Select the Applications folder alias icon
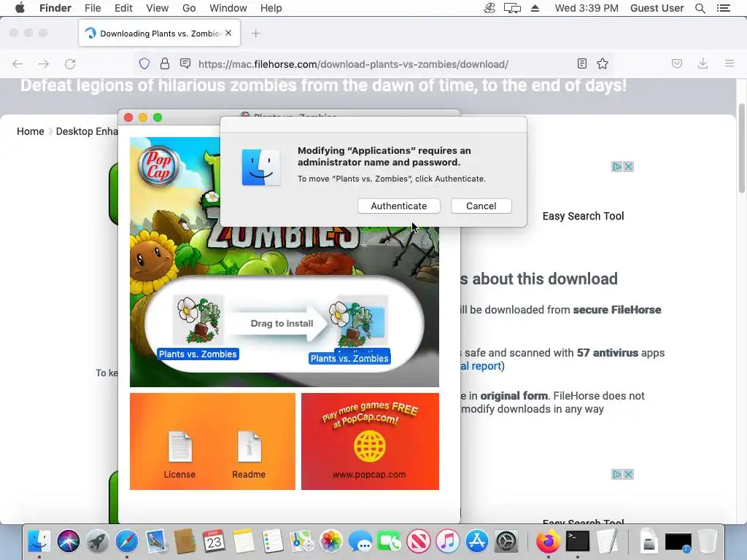Viewport: 747px width, 560px height. (x=361, y=321)
